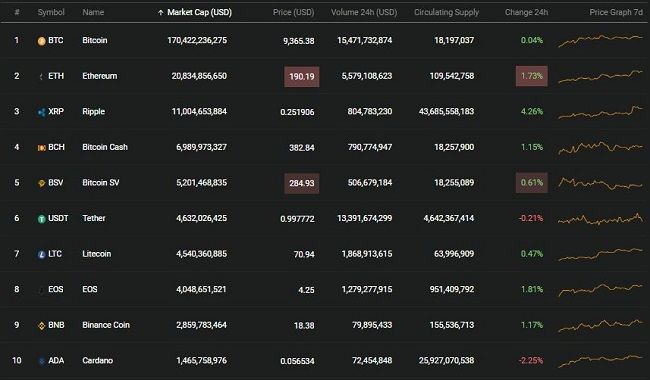Click the Binance Coin BNB icon
This screenshot has height=380, width=650.
[41, 326]
